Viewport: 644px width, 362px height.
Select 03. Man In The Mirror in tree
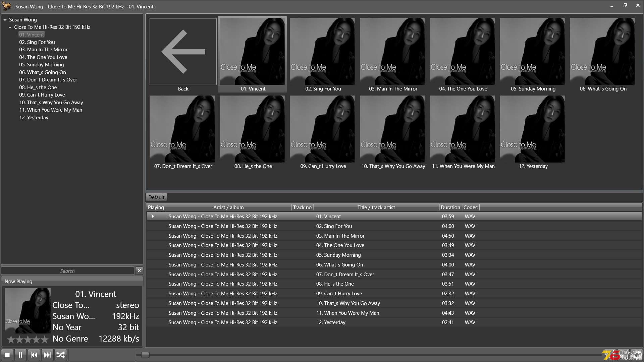coord(43,50)
